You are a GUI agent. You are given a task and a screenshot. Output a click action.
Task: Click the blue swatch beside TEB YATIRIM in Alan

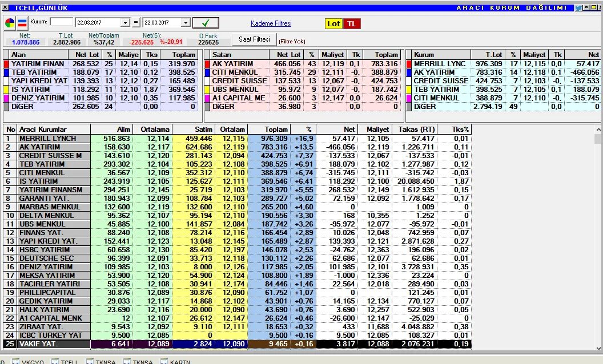coord(6,72)
